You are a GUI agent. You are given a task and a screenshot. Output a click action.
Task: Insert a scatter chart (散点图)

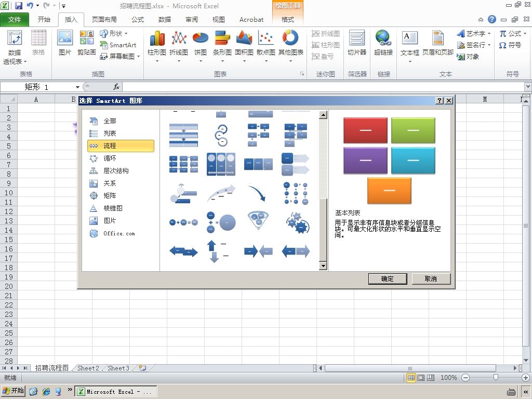(266, 46)
